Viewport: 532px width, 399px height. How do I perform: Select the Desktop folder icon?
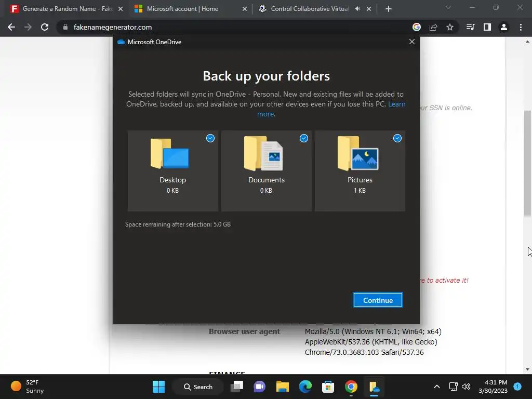170,153
